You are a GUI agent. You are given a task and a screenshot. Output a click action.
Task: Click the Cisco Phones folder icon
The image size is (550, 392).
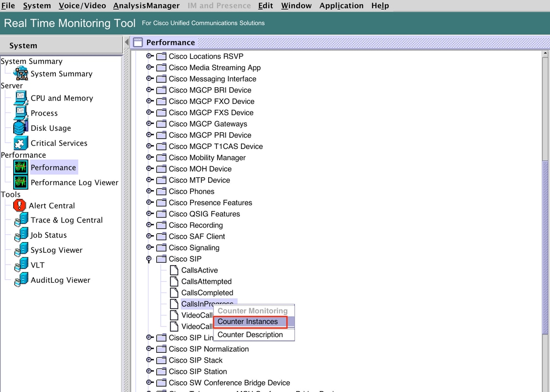click(161, 191)
